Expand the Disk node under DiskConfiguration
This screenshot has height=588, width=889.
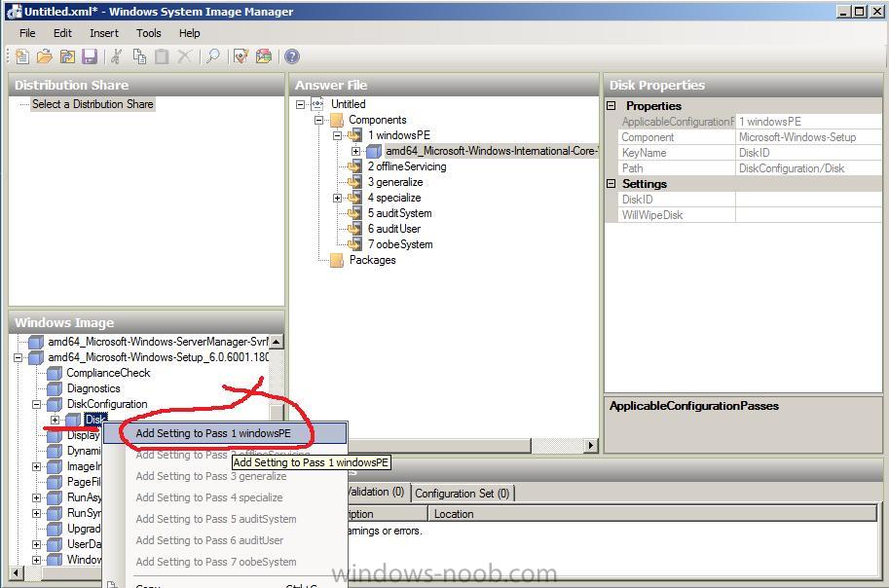55,421
